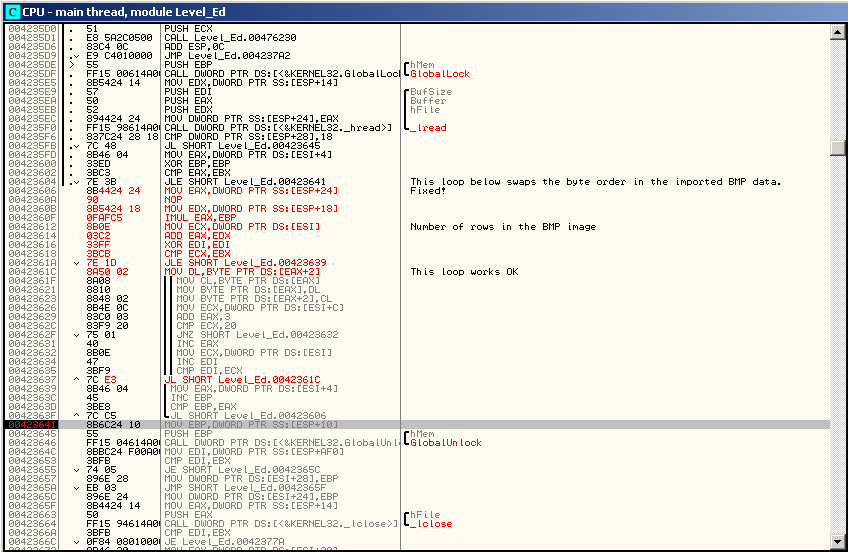This screenshot has width=848, height=552.
Task: Click the _lclose function comment
Action: (431, 524)
